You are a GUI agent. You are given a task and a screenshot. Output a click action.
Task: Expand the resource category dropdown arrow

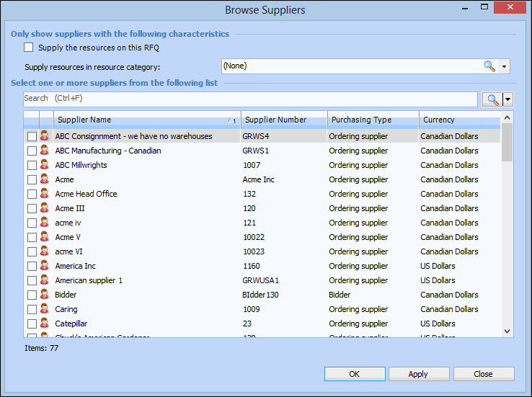[x=505, y=66]
